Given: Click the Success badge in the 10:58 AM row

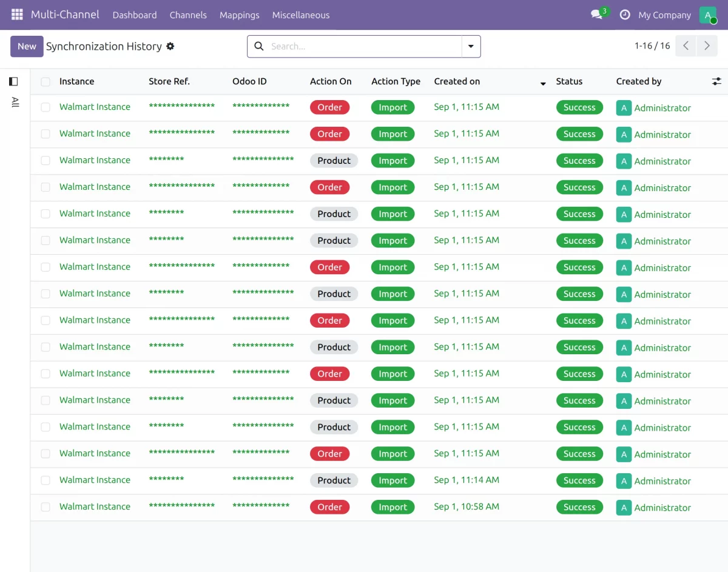Looking at the screenshot, I should click(x=579, y=507).
